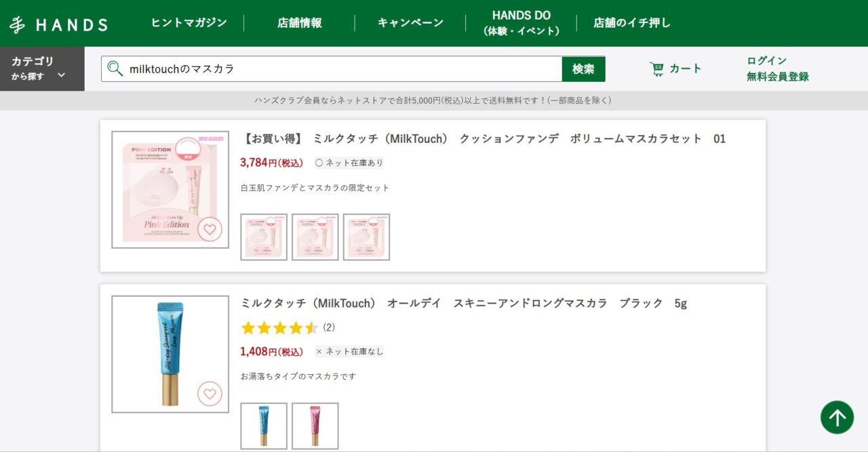Image resolution: width=868 pixels, height=452 pixels.
Task: Select third Pink Edition variant thumbnail
Action: tap(366, 237)
